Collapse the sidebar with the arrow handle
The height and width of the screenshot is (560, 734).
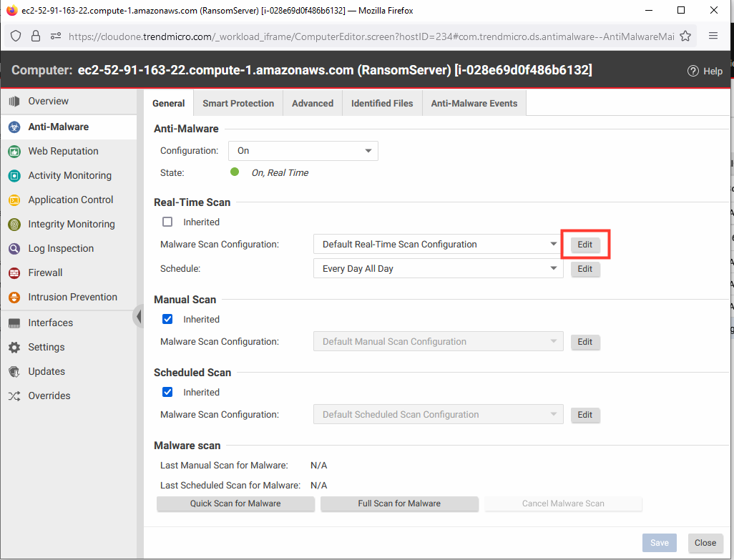pos(138,316)
